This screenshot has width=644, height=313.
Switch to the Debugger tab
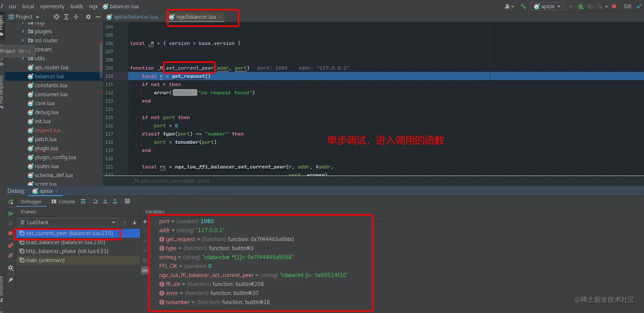click(x=31, y=202)
